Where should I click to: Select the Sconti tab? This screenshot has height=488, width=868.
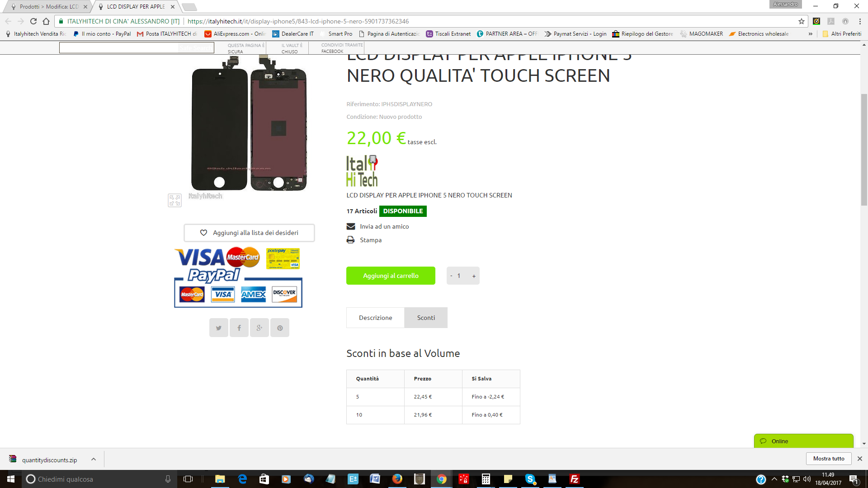coord(426,318)
